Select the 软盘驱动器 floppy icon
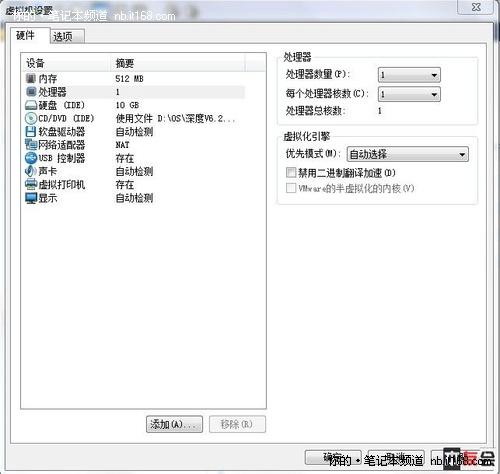This screenshot has width=500, height=474. tap(31, 132)
